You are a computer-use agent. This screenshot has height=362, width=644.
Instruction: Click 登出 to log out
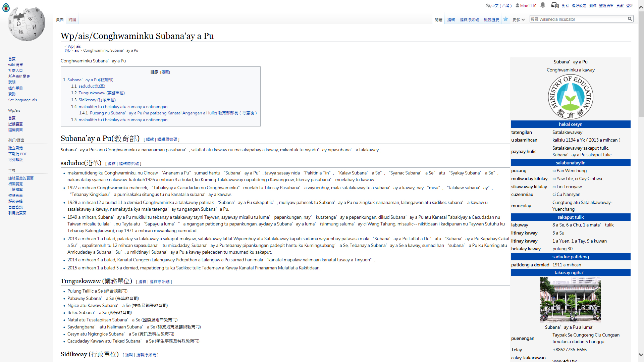pos(630,6)
